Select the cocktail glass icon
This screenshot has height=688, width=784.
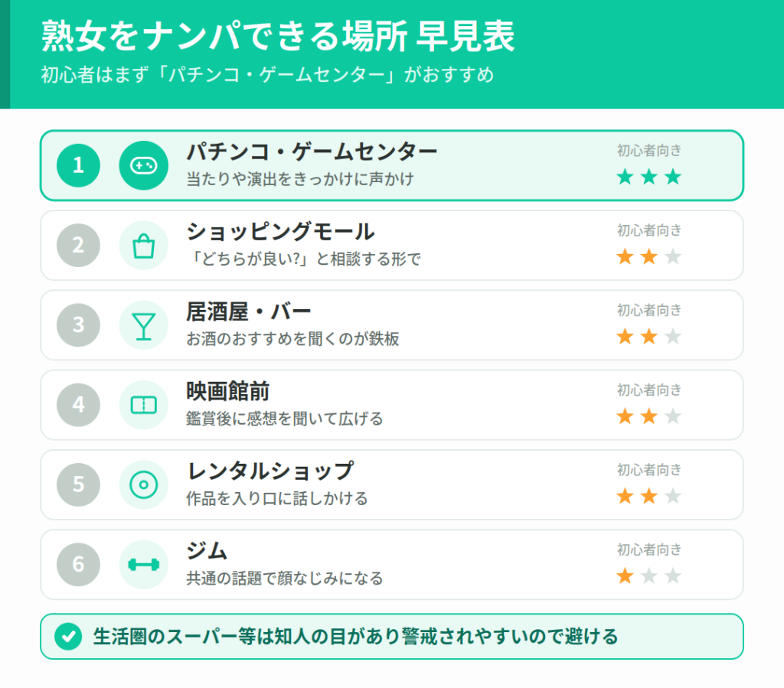click(143, 325)
